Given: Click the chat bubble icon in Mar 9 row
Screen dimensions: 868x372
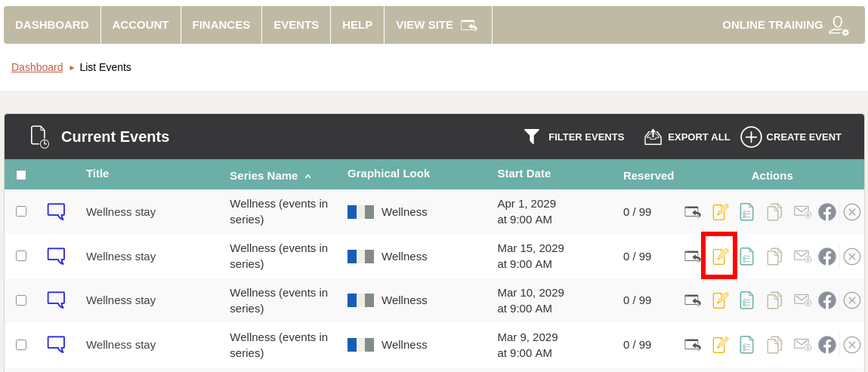Looking at the screenshot, I should pyautogui.click(x=56, y=344).
